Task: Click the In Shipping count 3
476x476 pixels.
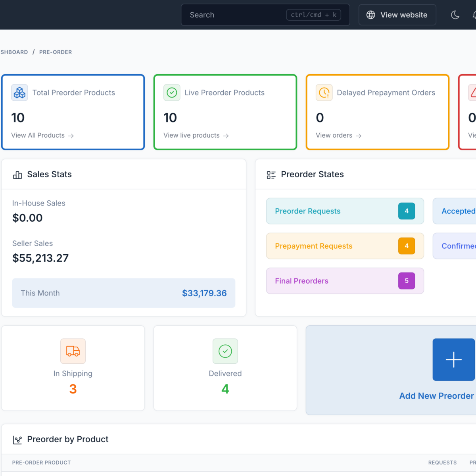Action: click(x=73, y=389)
